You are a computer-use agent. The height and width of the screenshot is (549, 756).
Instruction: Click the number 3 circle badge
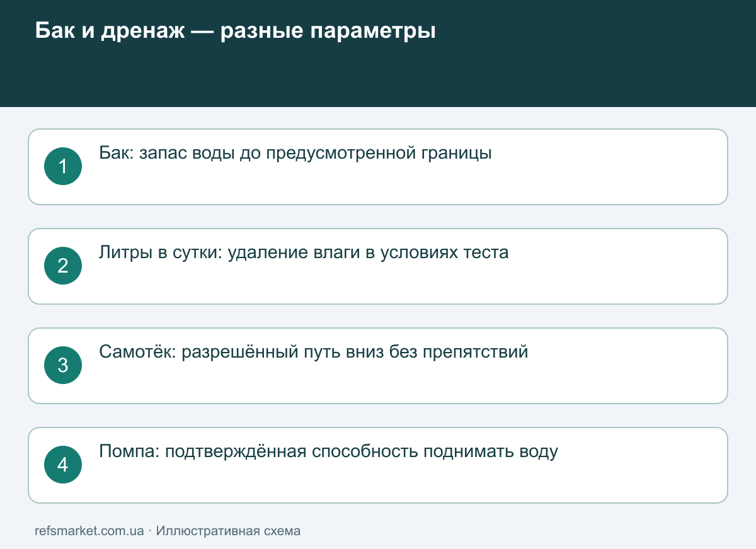coord(63,365)
